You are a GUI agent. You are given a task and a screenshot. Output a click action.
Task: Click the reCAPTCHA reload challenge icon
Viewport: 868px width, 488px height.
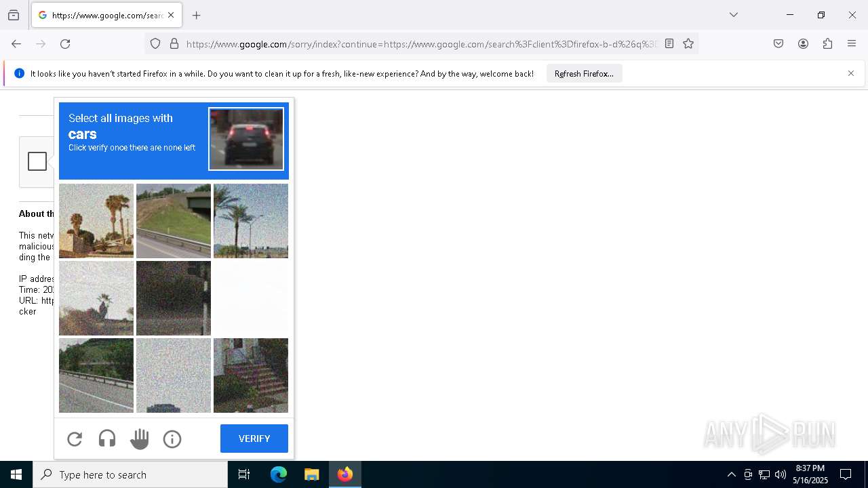click(75, 439)
